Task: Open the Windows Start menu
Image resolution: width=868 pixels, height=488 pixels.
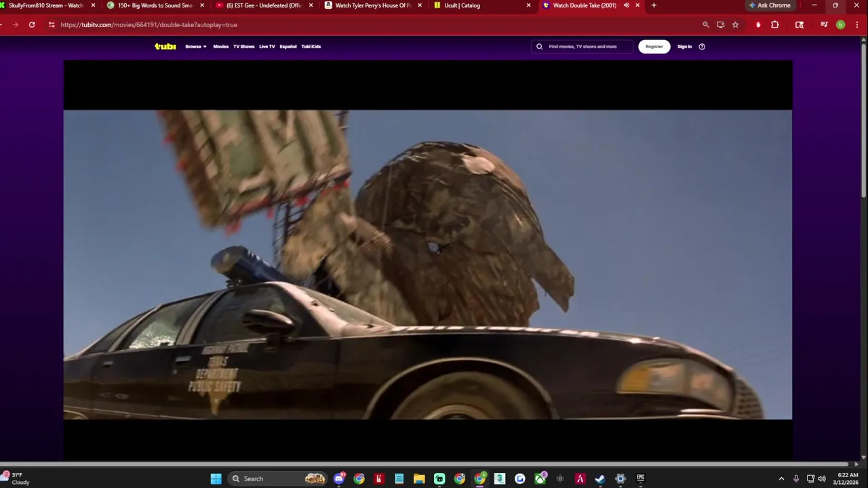Action: tap(216, 479)
